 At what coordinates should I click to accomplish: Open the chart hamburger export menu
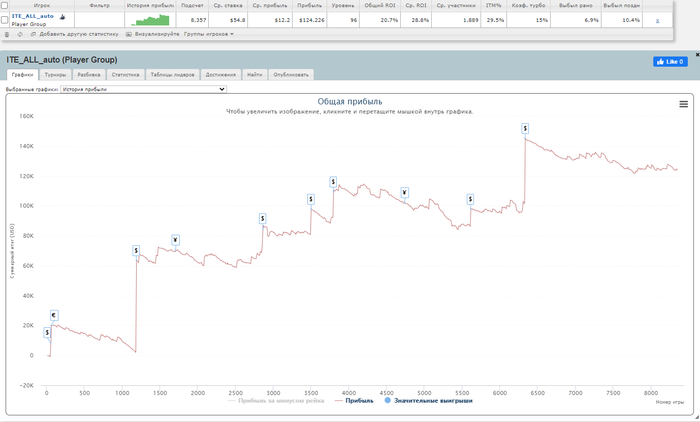[x=683, y=104]
